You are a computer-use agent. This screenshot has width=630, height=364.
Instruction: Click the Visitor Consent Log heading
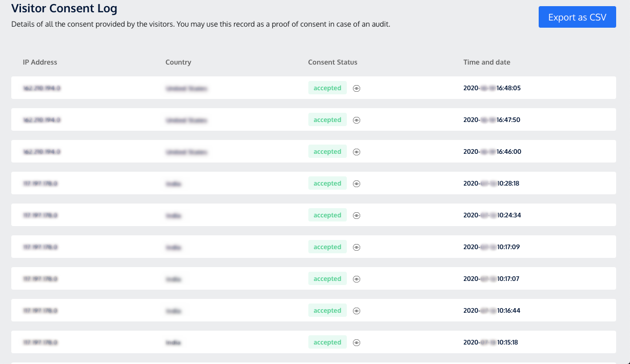64,8
